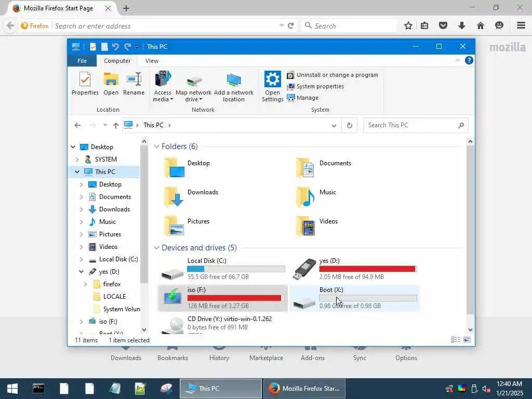Viewport: 532px width, 399px height.
Task: Collapse the Folders (6) group
Action: 156,146
